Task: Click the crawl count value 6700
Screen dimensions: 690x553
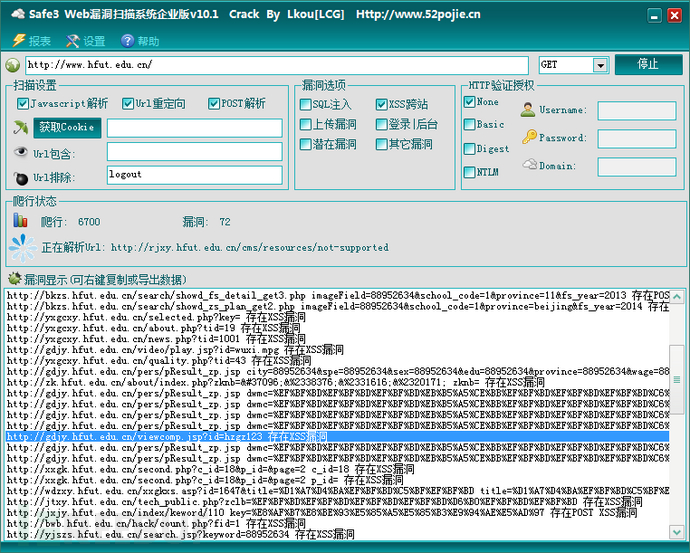Action: 89,222
